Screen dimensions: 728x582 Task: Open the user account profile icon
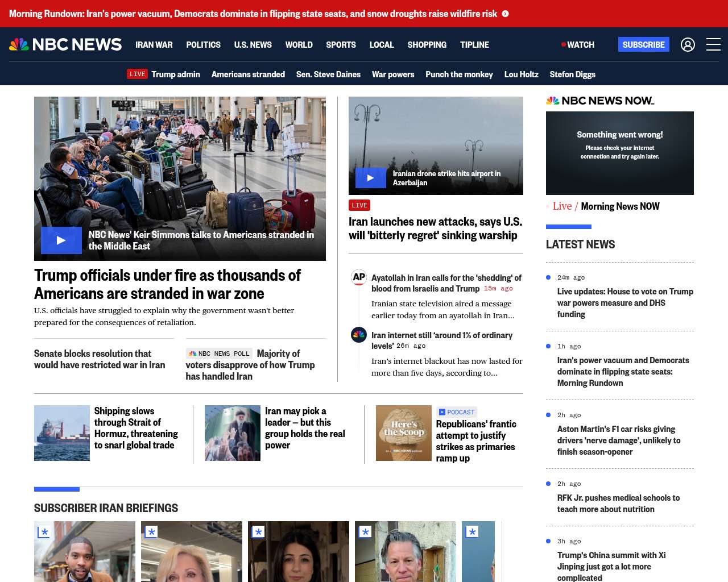[688, 44]
